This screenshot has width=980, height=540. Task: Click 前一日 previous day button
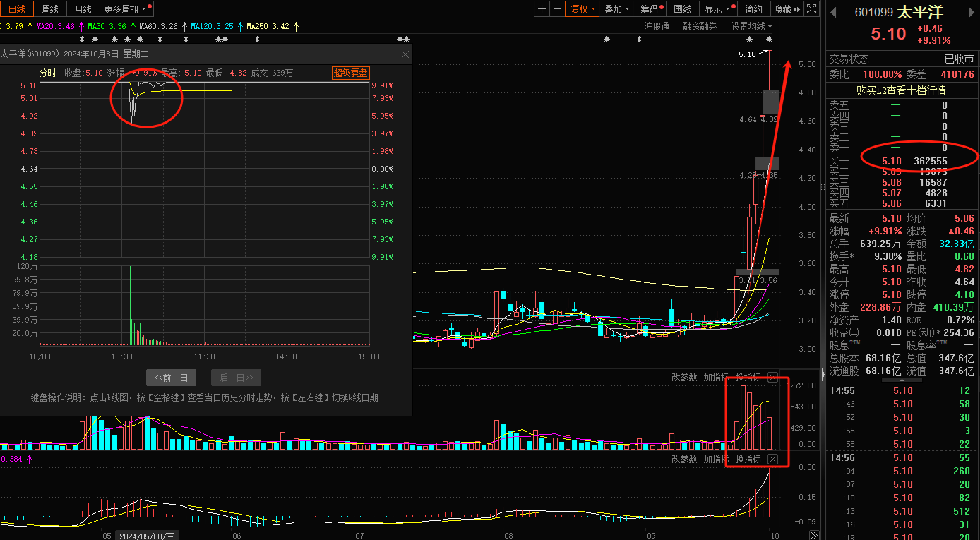click(x=172, y=378)
